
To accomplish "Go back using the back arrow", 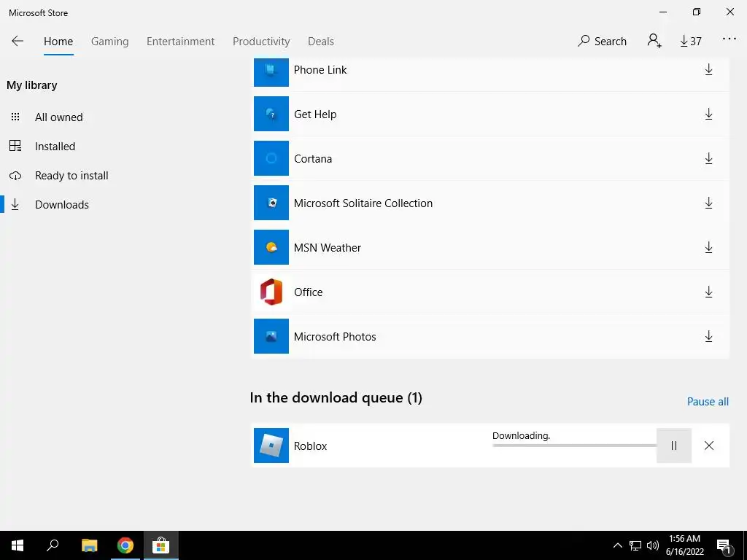I will 18,41.
